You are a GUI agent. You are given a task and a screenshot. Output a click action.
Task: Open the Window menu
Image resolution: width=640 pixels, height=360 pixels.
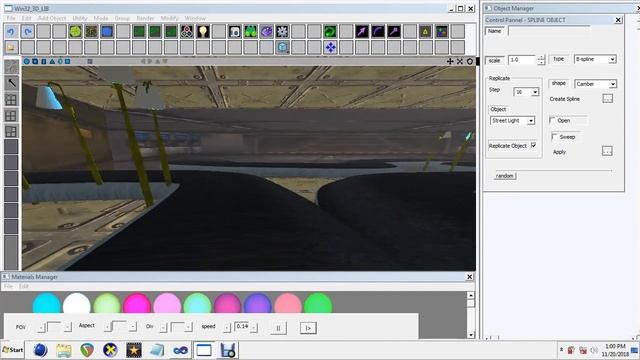point(195,18)
